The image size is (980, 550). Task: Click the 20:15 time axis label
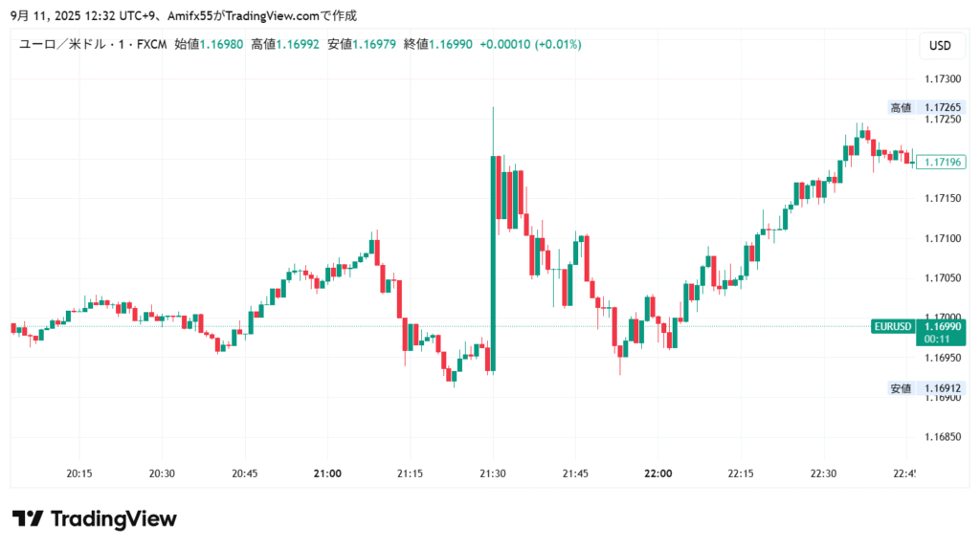coord(79,473)
